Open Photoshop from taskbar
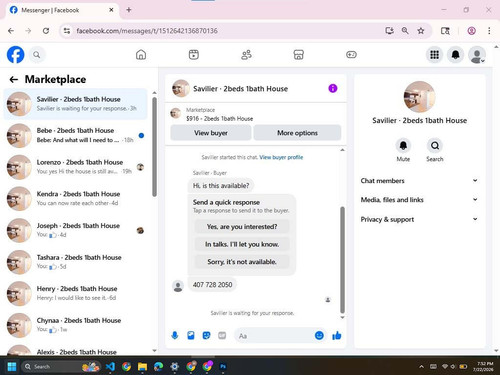The height and width of the screenshot is (375, 500). pyautogui.click(x=223, y=367)
